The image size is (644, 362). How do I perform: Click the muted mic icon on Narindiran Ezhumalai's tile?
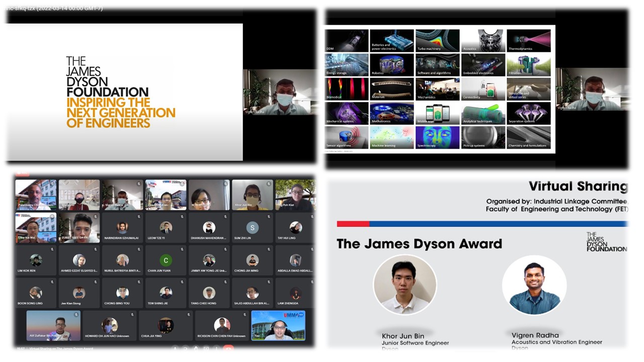pyautogui.click(x=139, y=217)
